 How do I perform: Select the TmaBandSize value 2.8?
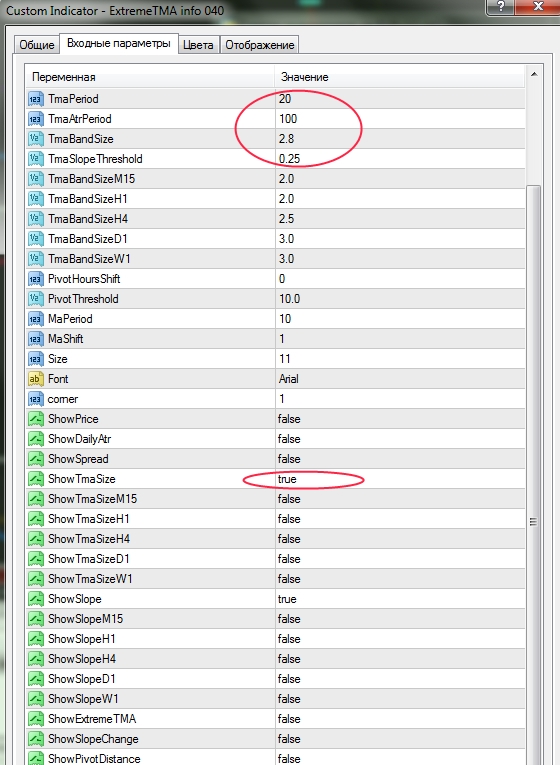(286, 139)
